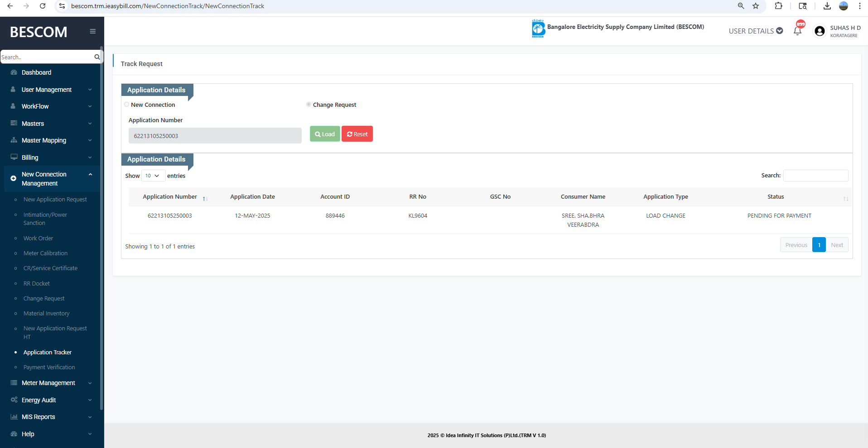Open New Application Request submenu item
Image resolution: width=868 pixels, height=448 pixels.
pos(55,200)
